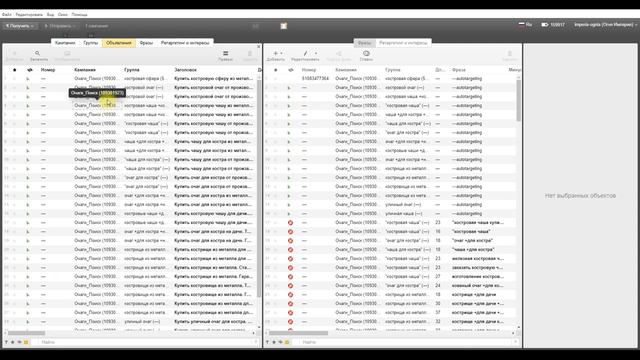This screenshot has width=640, height=360.
Task: Switch to Группы tab
Action: (x=91, y=42)
